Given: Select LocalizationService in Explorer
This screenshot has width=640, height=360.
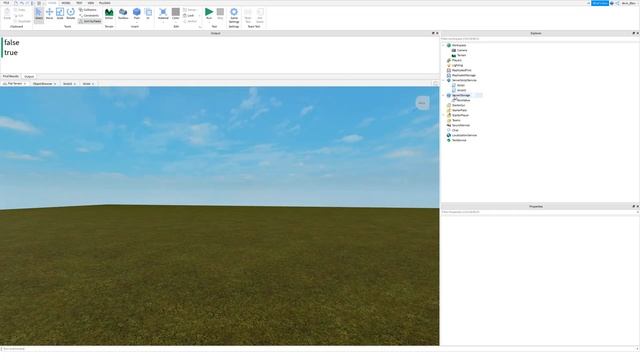Looking at the screenshot, I should 464,135.
